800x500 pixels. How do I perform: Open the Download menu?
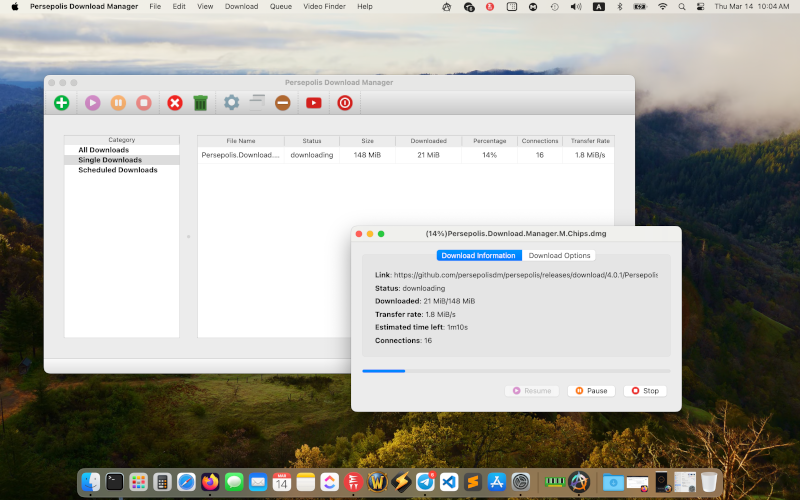[x=241, y=7]
